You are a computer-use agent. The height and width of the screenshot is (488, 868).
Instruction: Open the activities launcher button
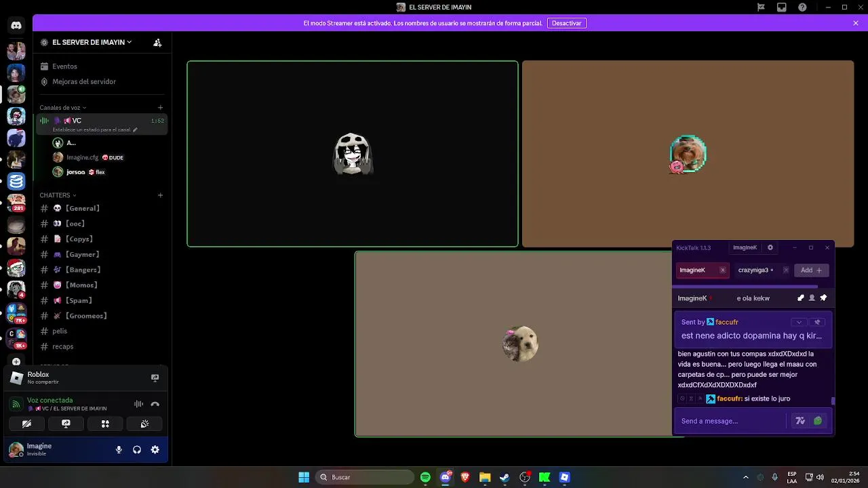click(105, 424)
